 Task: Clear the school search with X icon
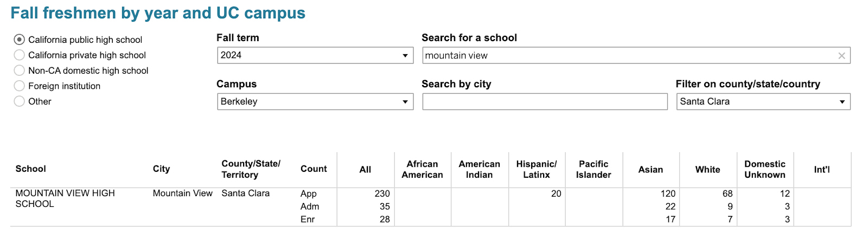[841, 56]
